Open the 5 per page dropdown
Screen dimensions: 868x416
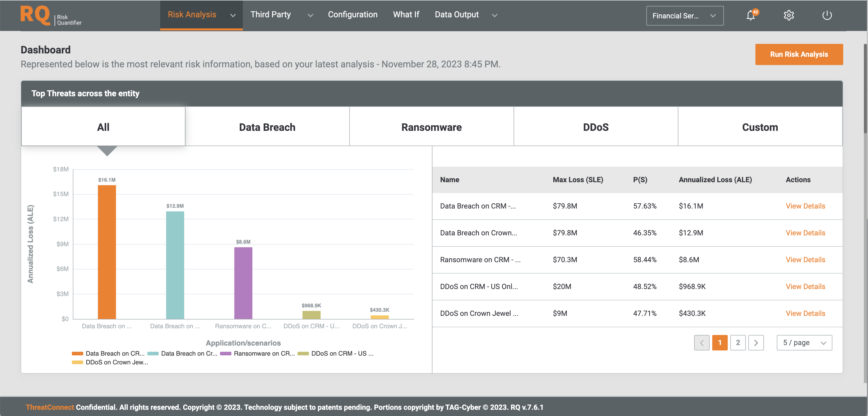pyautogui.click(x=804, y=343)
